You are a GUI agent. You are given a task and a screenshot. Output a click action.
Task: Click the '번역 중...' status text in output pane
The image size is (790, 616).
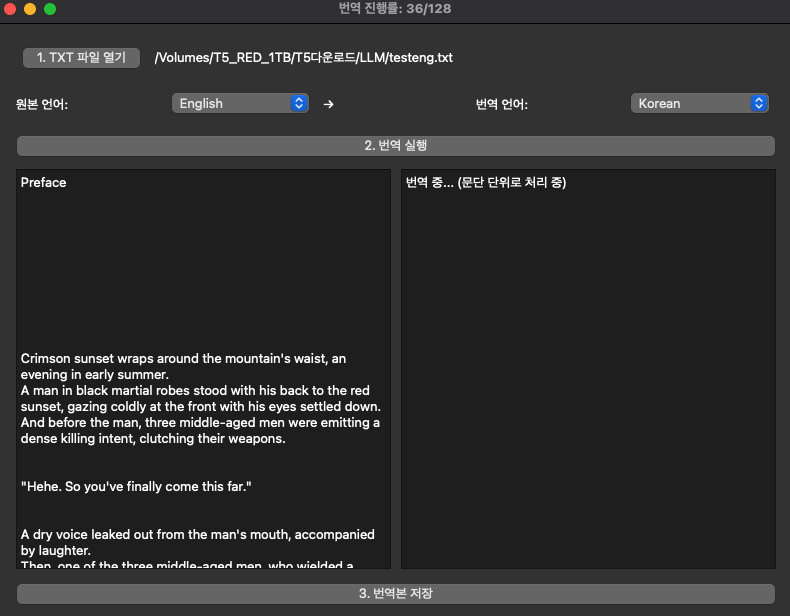tap(486, 183)
